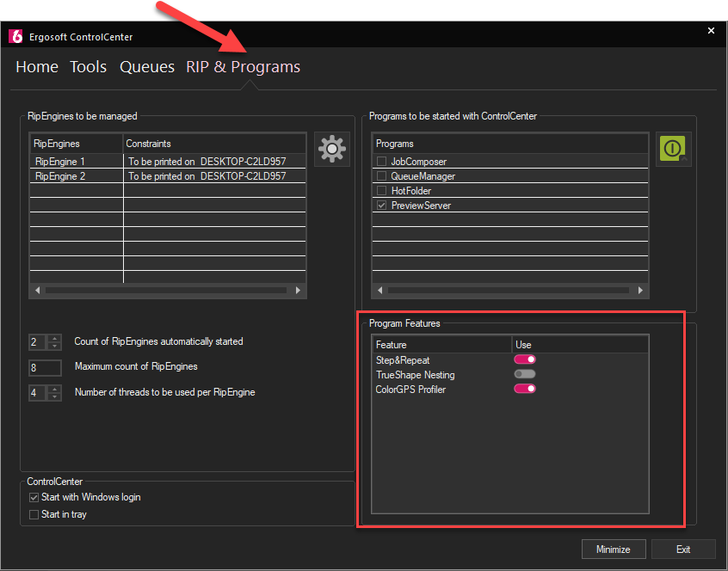Click the Programs list horizontal scrollbar track
The height and width of the screenshot is (571, 728).
[x=509, y=291]
